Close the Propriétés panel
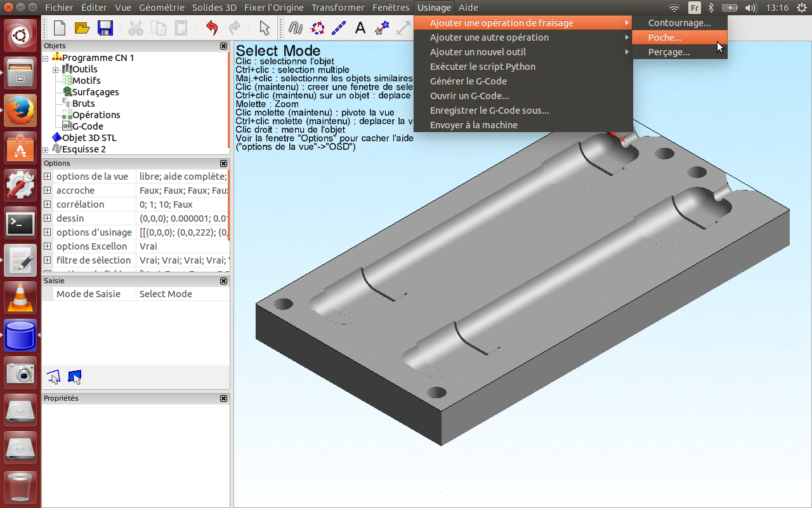 point(223,398)
